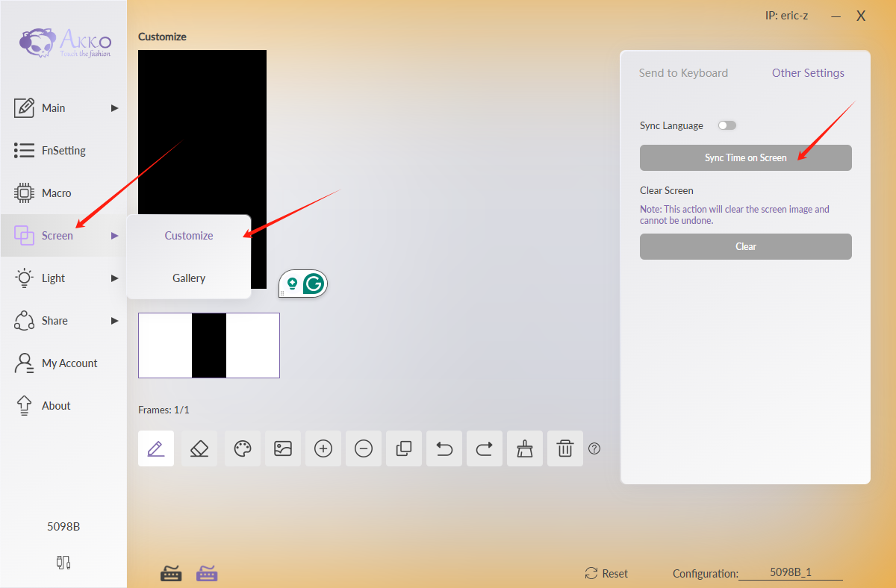Expand the Light submenu arrow
The height and width of the screenshot is (588, 896).
115,278
